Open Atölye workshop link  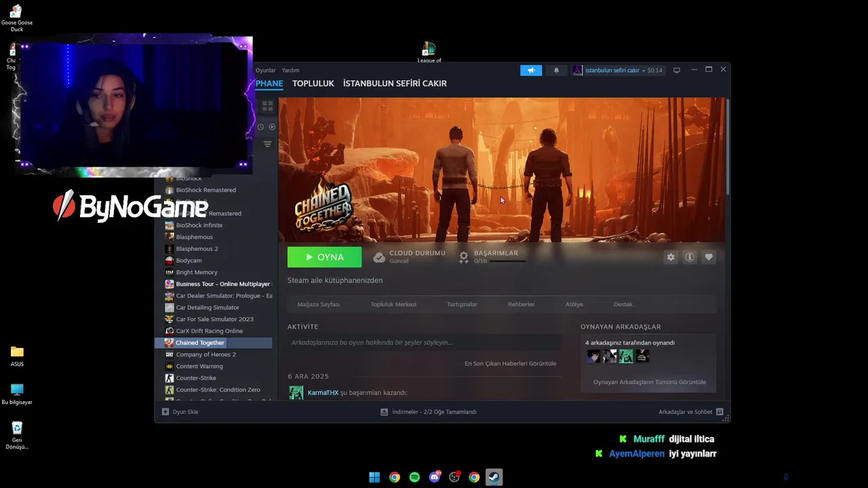574,304
